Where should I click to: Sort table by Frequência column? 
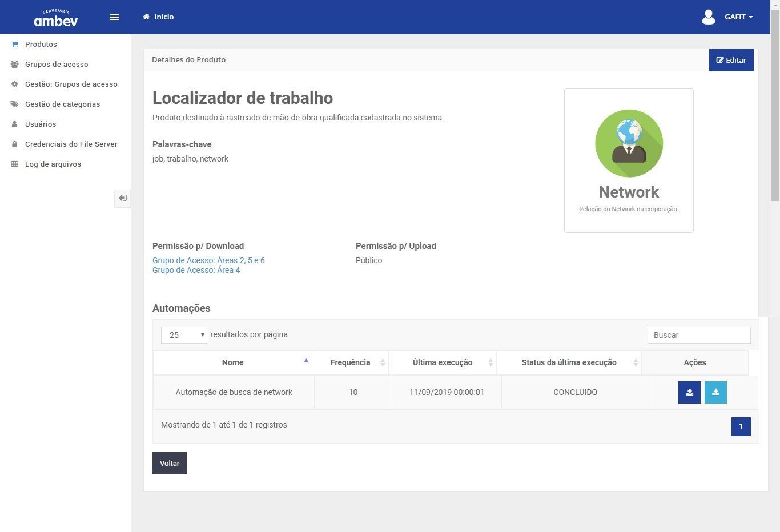coord(350,362)
